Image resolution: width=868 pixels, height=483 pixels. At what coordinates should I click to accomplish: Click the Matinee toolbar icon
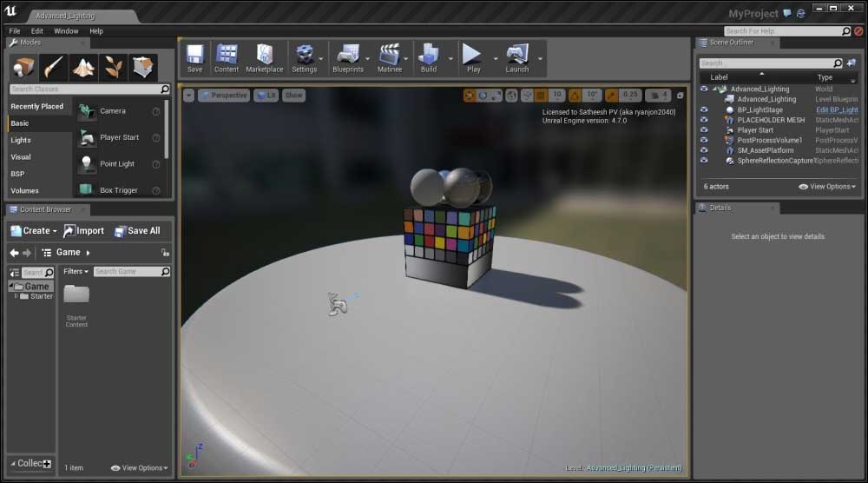pyautogui.click(x=390, y=58)
